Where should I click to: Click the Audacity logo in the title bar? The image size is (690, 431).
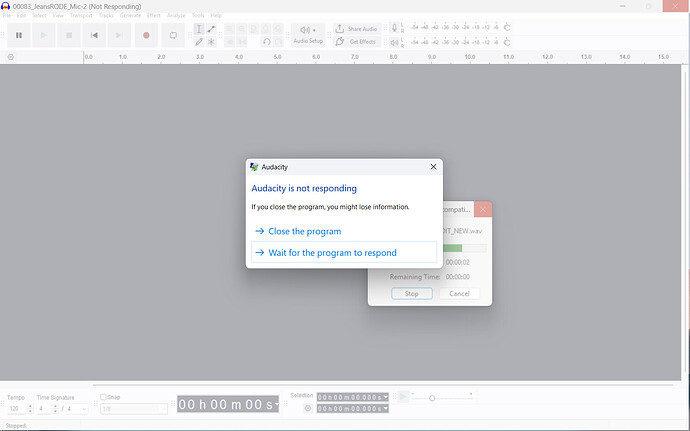pos(5,6)
